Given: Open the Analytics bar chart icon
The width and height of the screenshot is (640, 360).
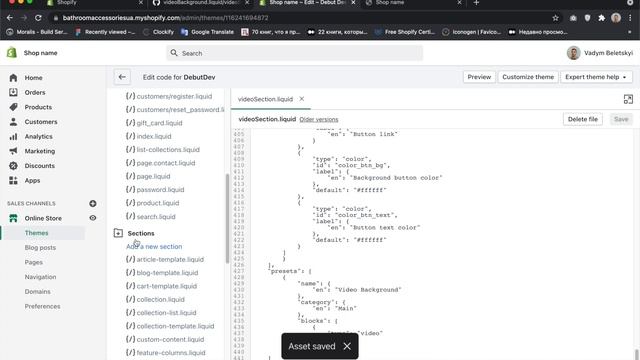Looking at the screenshot, I should click(13, 136).
